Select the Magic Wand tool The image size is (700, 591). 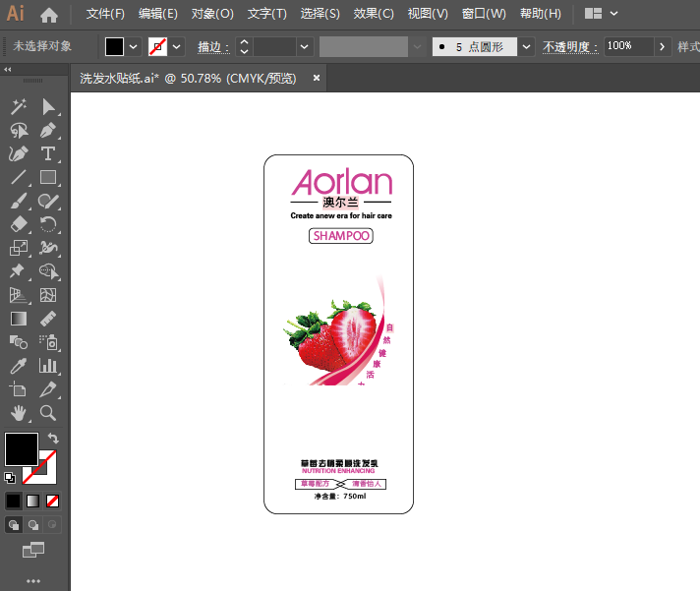18,106
